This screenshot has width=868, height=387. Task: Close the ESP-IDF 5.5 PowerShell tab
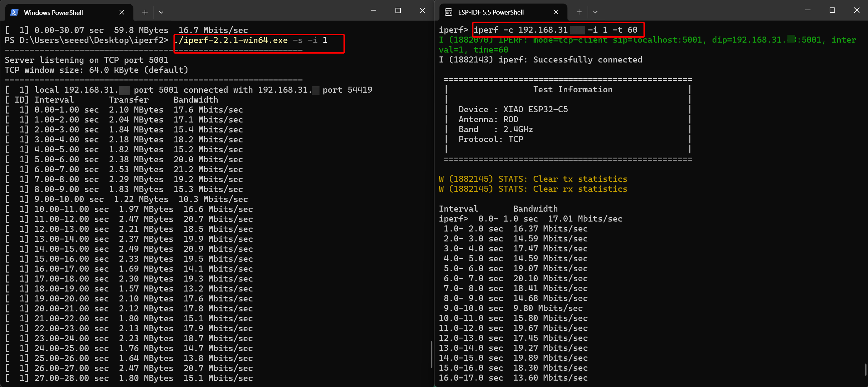[556, 12]
